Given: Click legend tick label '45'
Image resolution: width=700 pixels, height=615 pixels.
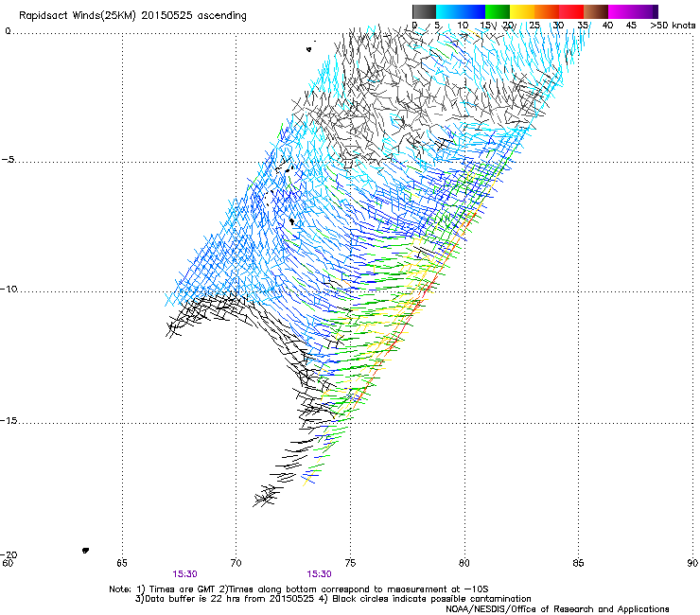Looking at the screenshot, I should 631,26.
